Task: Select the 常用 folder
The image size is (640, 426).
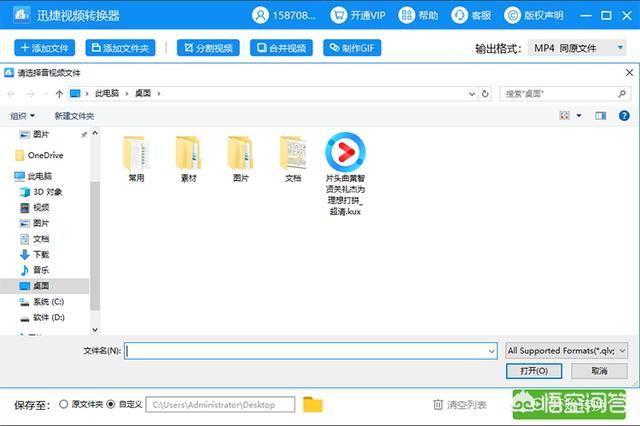Action: click(x=136, y=159)
